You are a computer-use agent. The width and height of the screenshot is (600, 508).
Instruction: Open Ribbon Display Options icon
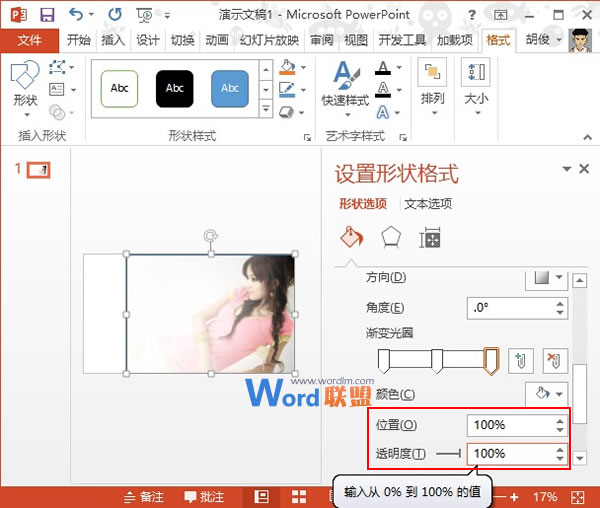click(500, 15)
